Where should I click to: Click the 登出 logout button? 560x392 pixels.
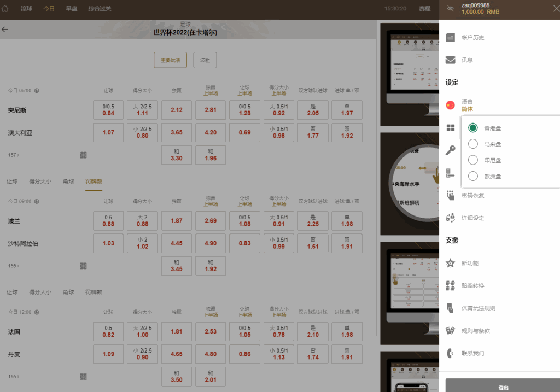click(x=503, y=387)
